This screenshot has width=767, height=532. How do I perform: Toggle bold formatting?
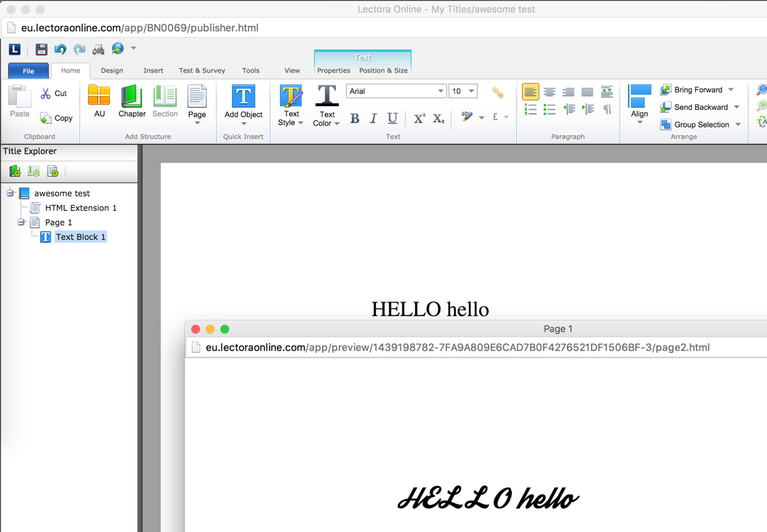coord(355,118)
